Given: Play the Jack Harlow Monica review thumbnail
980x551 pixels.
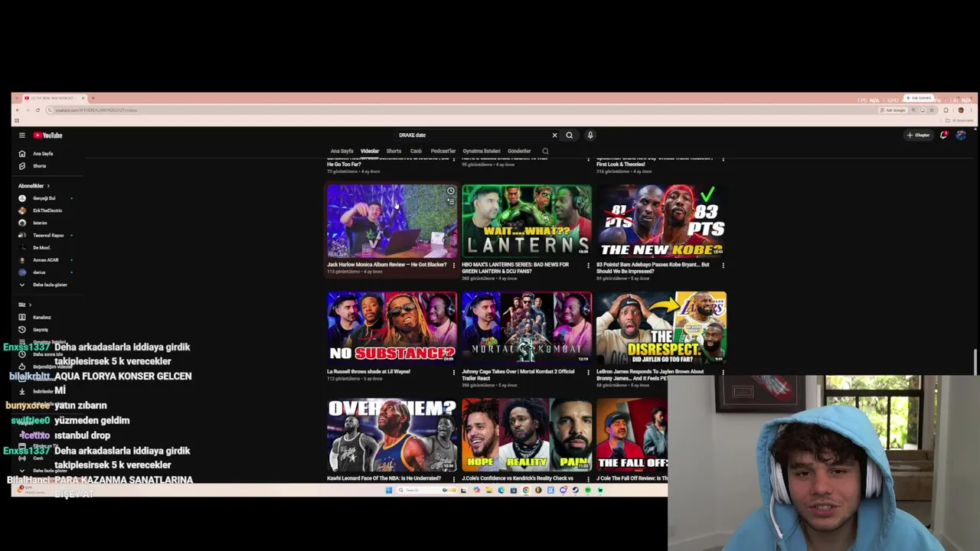Looking at the screenshot, I should 392,221.
